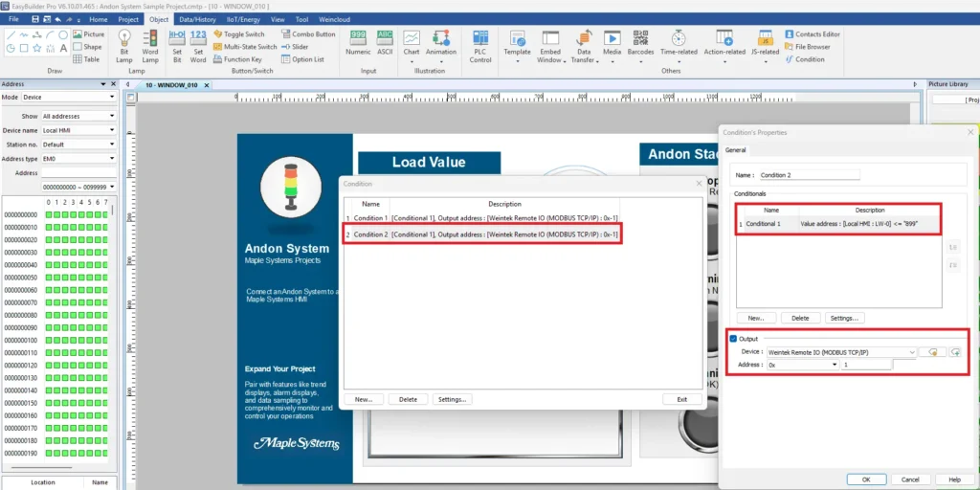Open the Device name Local HMI dropdown

point(78,130)
